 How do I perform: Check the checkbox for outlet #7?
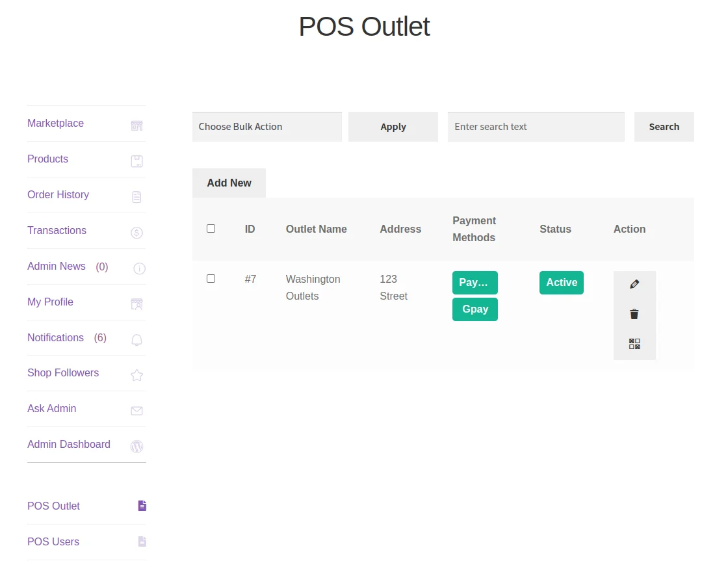click(x=211, y=278)
